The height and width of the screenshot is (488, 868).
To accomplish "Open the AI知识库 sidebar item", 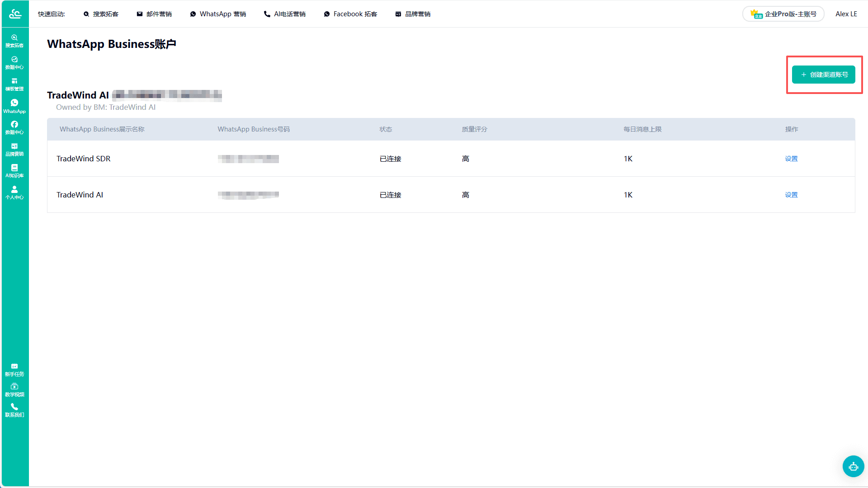I will pyautogui.click(x=14, y=171).
